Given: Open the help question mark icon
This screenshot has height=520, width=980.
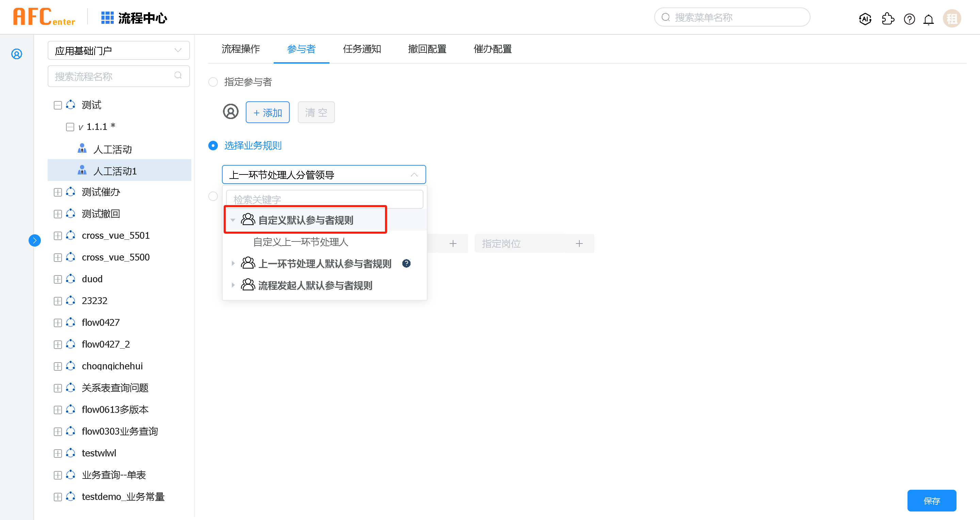Looking at the screenshot, I should (909, 19).
